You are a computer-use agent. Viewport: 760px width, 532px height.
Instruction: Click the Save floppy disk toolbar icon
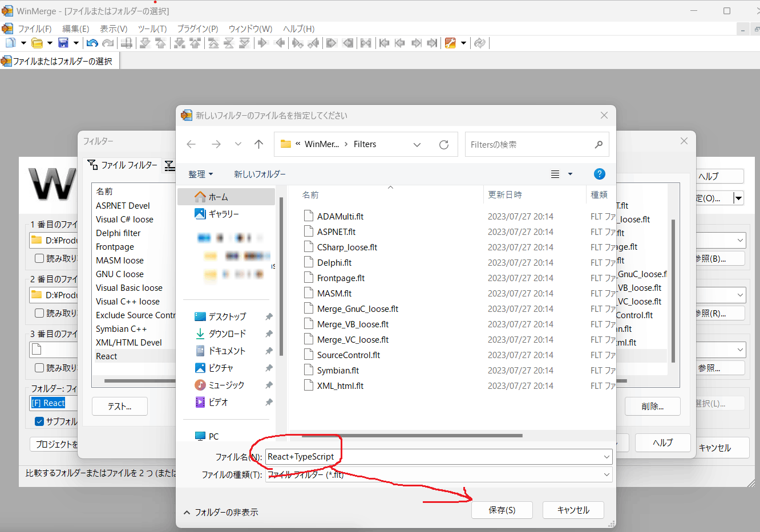[x=63, y=43]
